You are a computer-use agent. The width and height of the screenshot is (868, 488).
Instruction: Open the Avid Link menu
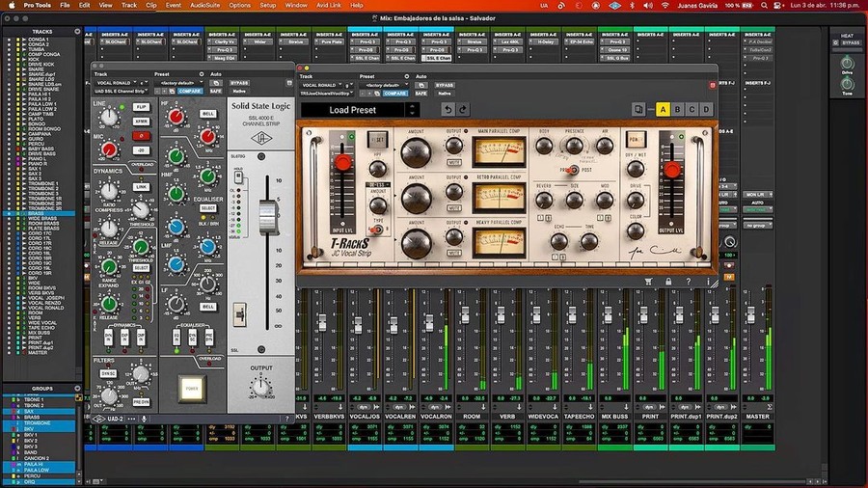pos(329,5)
